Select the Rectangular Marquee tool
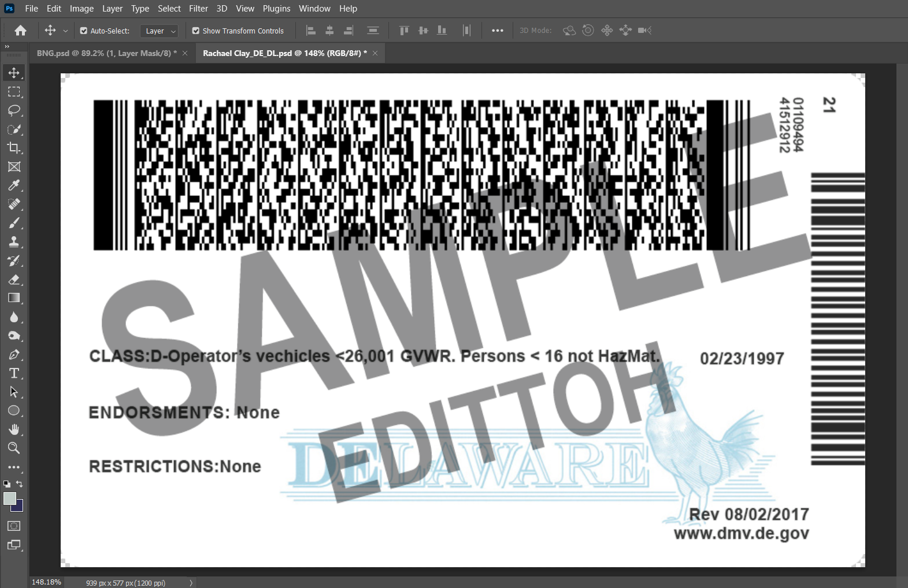 pos(14,92)
